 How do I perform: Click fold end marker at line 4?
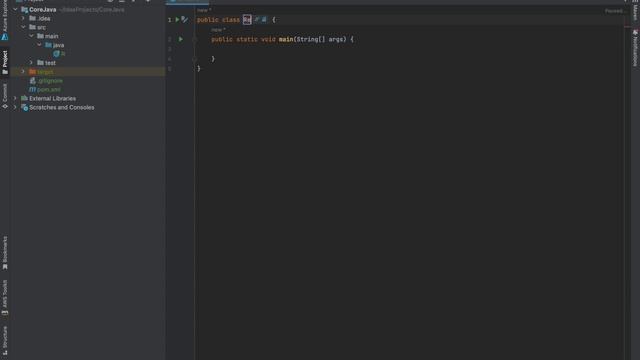click(x=195, y=59)
